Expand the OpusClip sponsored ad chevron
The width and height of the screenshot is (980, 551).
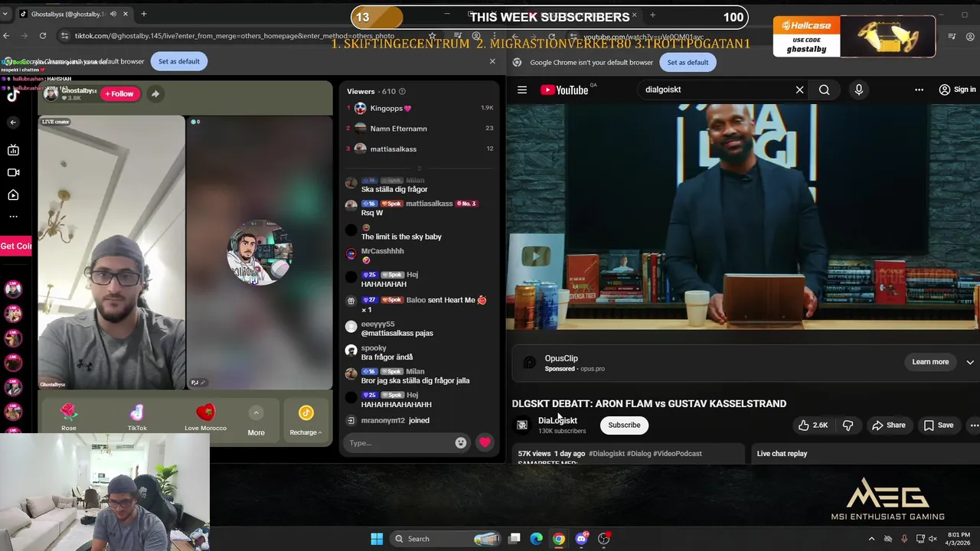click(x=970, y=362)
